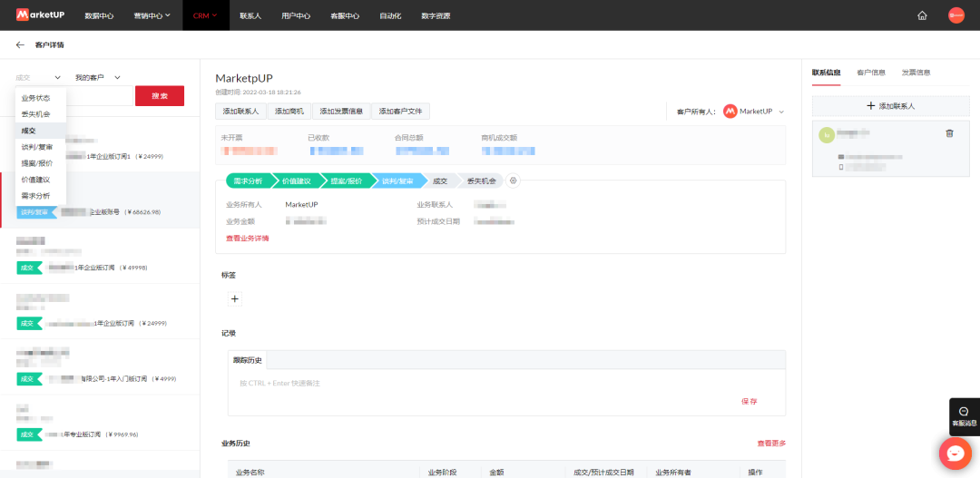980x478 pixels.
Task: Set pipeline stage to 需求分析
Action: pyautogui.click(x=248, y=181)
